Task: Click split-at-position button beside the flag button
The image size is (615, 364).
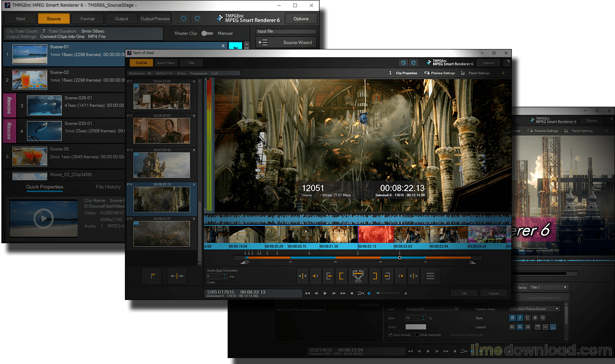Action: 177,276
